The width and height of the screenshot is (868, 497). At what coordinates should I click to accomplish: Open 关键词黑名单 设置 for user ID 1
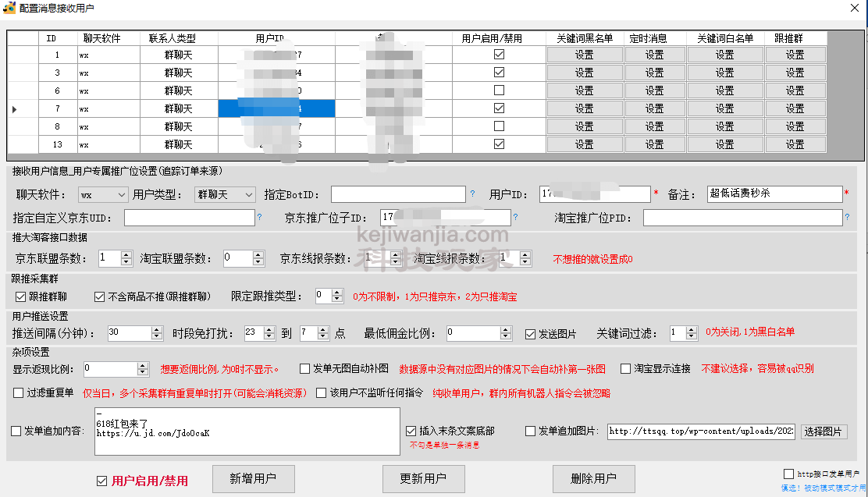pos(585,55)
